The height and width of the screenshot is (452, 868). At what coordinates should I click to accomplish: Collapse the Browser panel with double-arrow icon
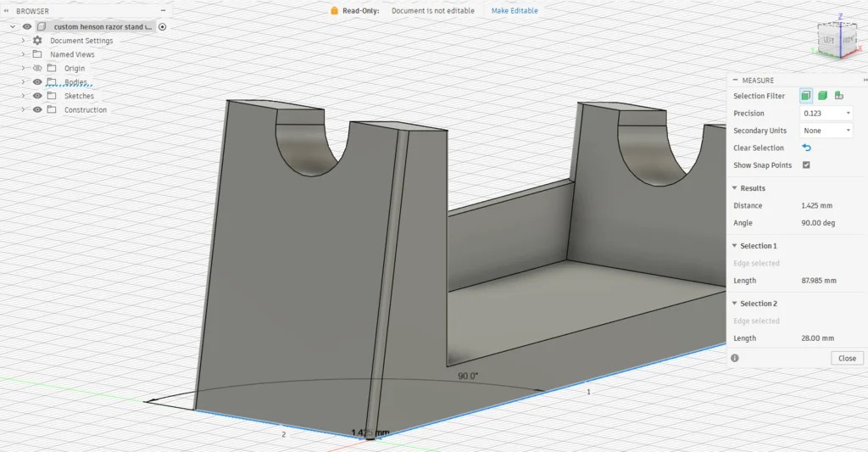8,11
